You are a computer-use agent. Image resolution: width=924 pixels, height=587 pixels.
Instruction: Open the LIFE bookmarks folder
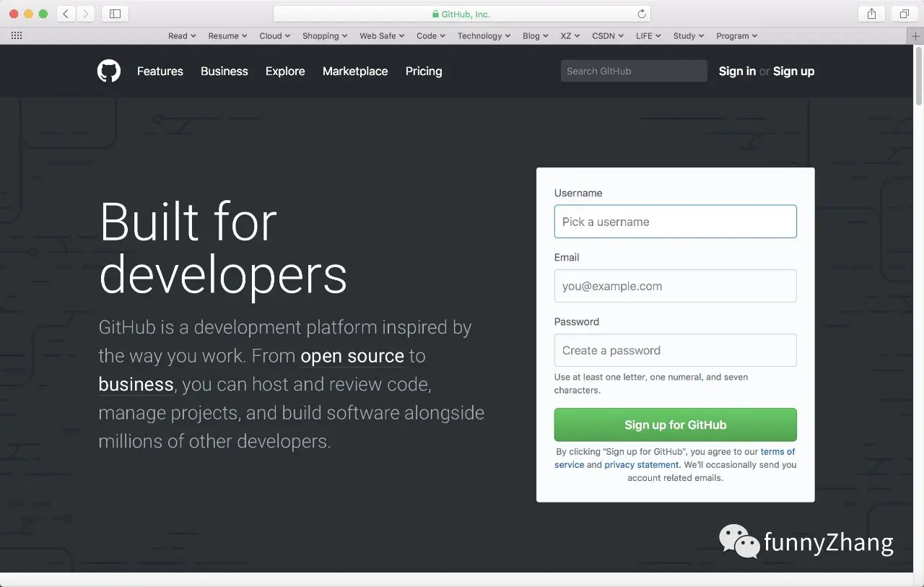[x=648, y=35]
